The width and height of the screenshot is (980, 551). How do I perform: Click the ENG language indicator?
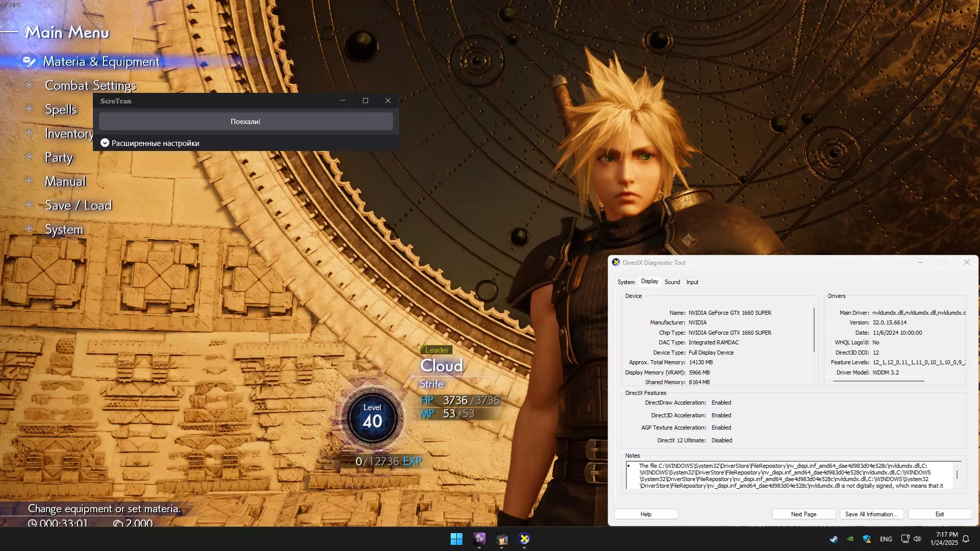tap(886, 539)
